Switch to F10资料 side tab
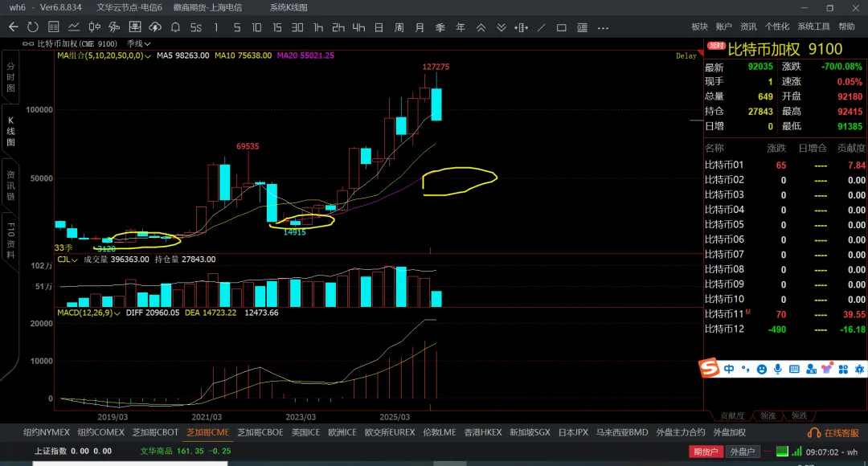868x466 pixels. click(10, 241)
